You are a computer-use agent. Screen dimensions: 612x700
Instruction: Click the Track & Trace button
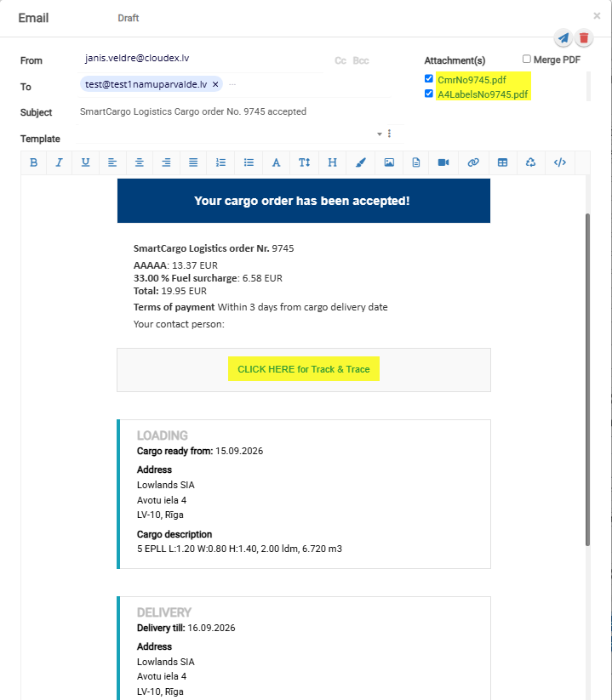(304, 369)
